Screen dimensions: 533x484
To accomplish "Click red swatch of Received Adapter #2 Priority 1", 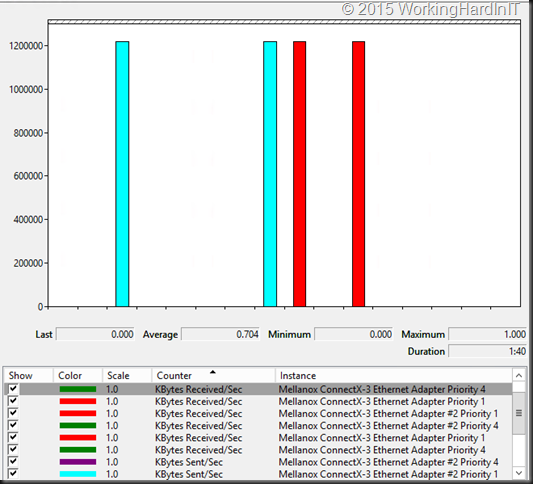I will click(78, 413).
